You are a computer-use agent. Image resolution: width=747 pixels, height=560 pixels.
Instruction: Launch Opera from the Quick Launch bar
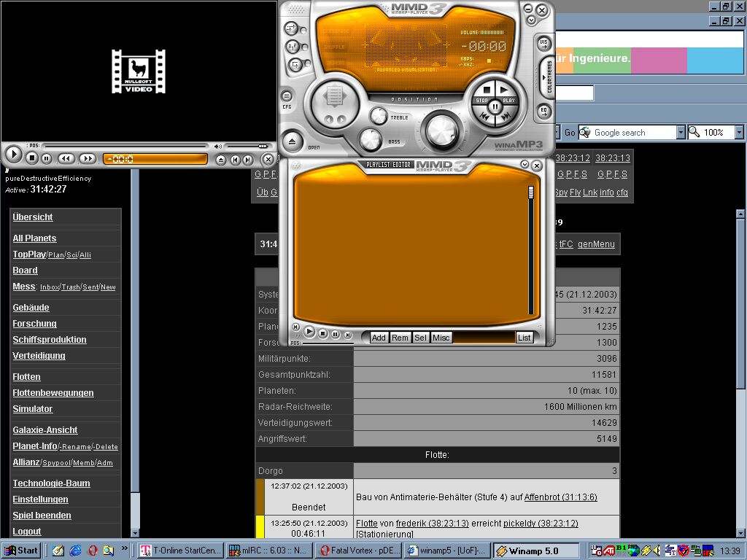coord(93,551)
